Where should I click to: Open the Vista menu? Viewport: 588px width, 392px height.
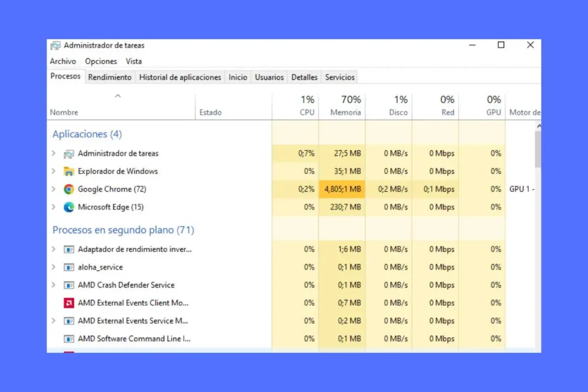(134, 61)
